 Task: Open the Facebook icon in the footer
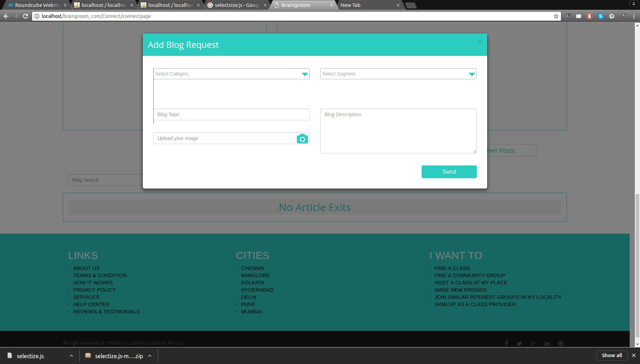506,343
